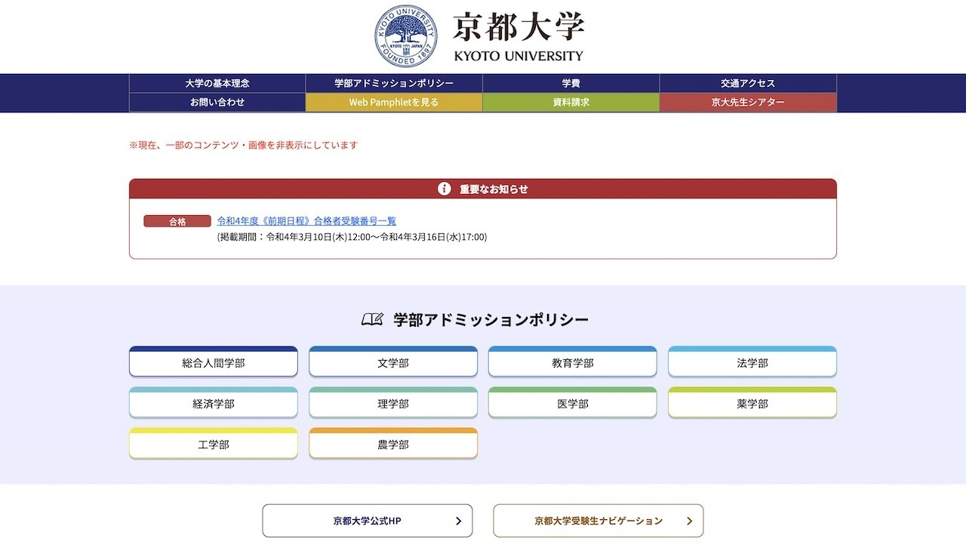The width and height of the screenshot is (966, 560).
Task: Open the 令和4年度《前期日程》合格者受験番号一覧 link
Action: click(x=306, y=221)
